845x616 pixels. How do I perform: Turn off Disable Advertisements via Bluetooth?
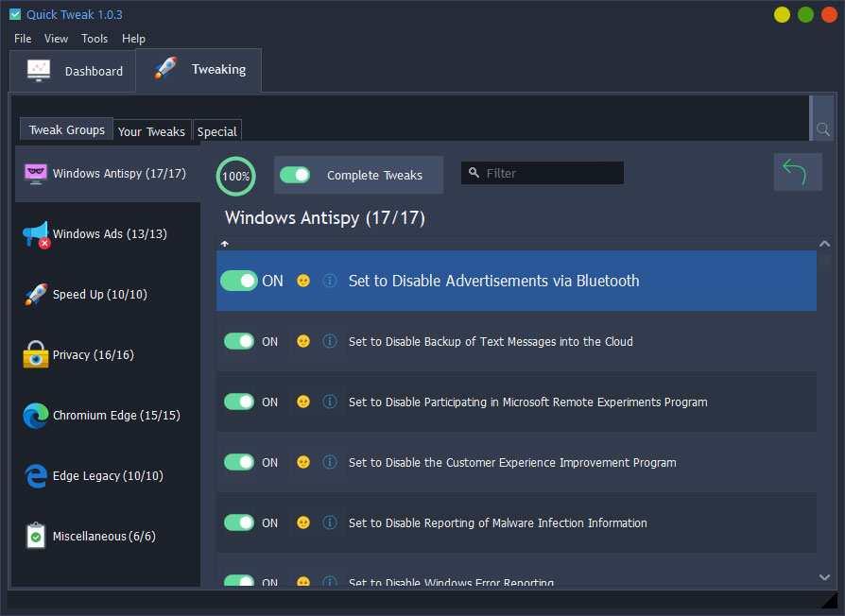pos(239,281)
